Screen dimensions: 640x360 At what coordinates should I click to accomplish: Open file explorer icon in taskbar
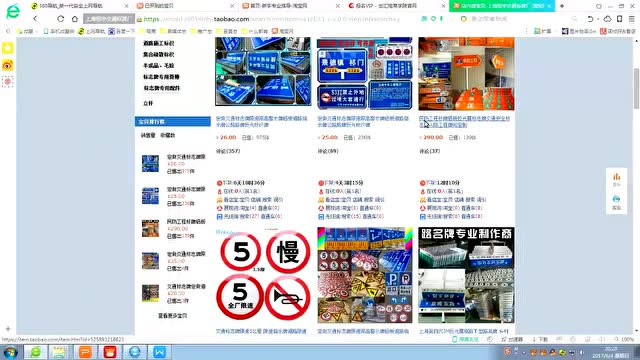(60, 352)
